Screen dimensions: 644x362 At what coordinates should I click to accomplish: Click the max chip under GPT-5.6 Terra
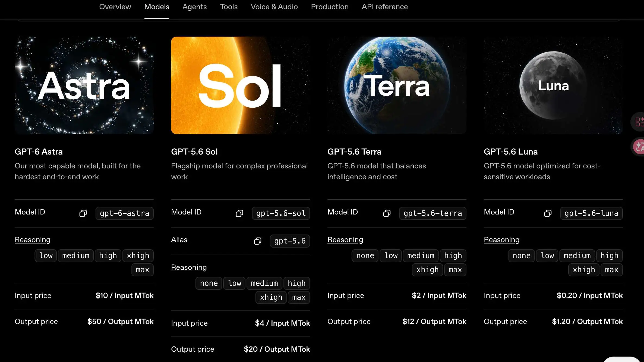[x=455, y=270]
